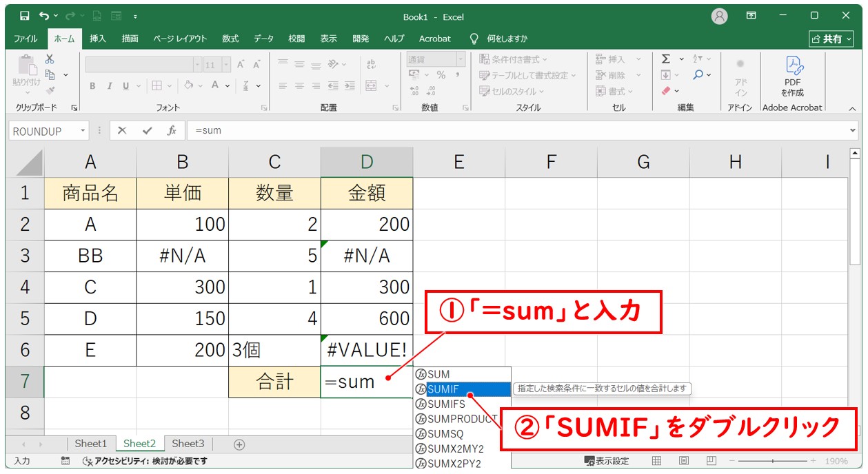Open the Name Box dropdown showing ROUNDUP
Image resolution: width=868 pixels, height=474 pixels.
[83, 130]
